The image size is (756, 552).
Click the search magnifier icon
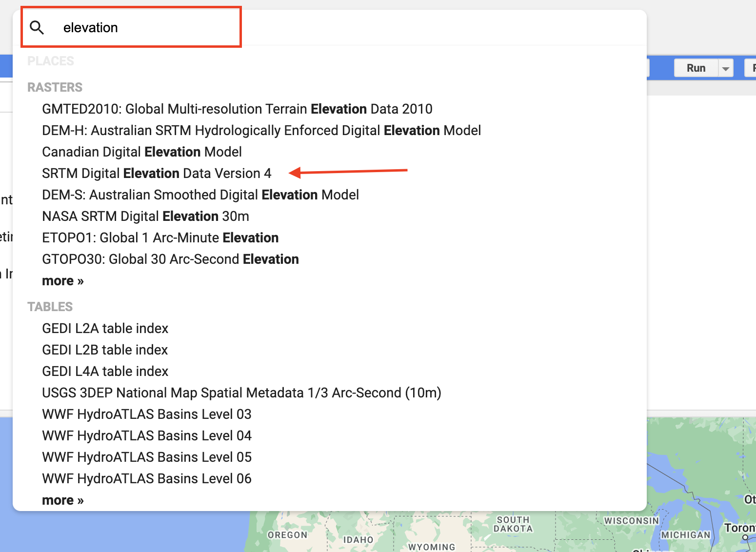(37, 27)
